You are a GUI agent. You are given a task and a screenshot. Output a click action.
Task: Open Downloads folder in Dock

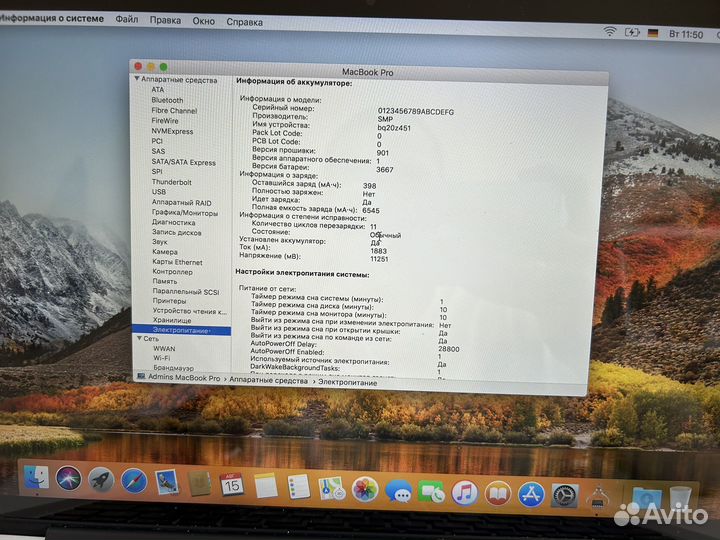pos(647,499)
